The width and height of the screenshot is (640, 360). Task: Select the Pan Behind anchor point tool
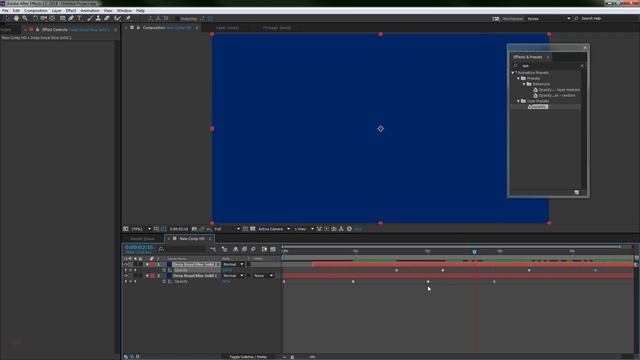coord(52,18)
